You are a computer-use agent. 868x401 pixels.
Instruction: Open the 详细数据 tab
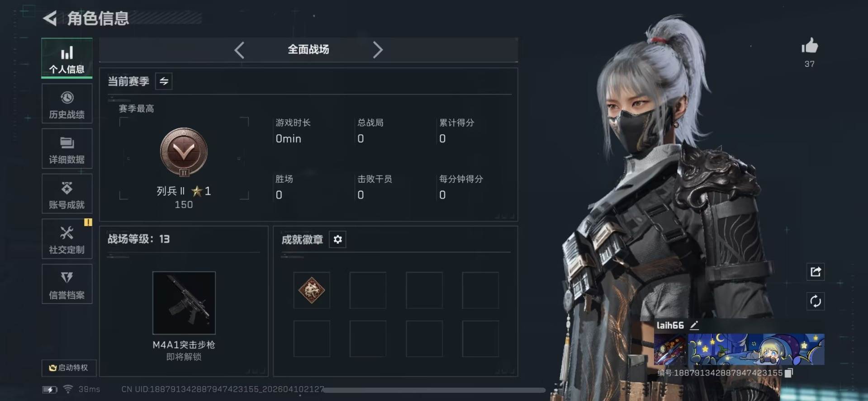click(x=67, y=149)
